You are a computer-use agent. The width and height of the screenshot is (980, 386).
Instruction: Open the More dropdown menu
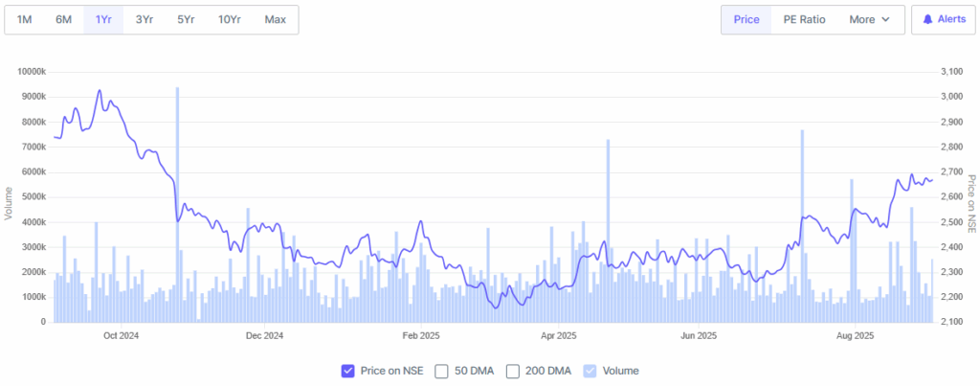[x=869, y=19]
